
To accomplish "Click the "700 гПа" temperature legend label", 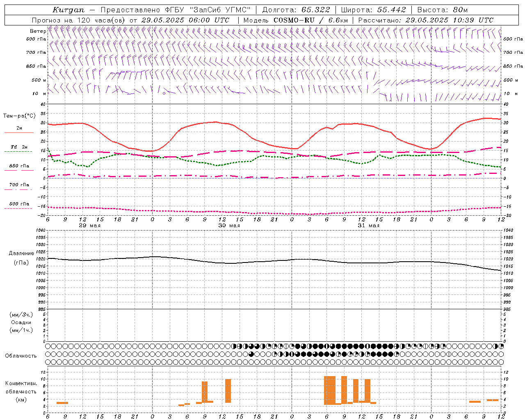I will [x=19, y=185].
